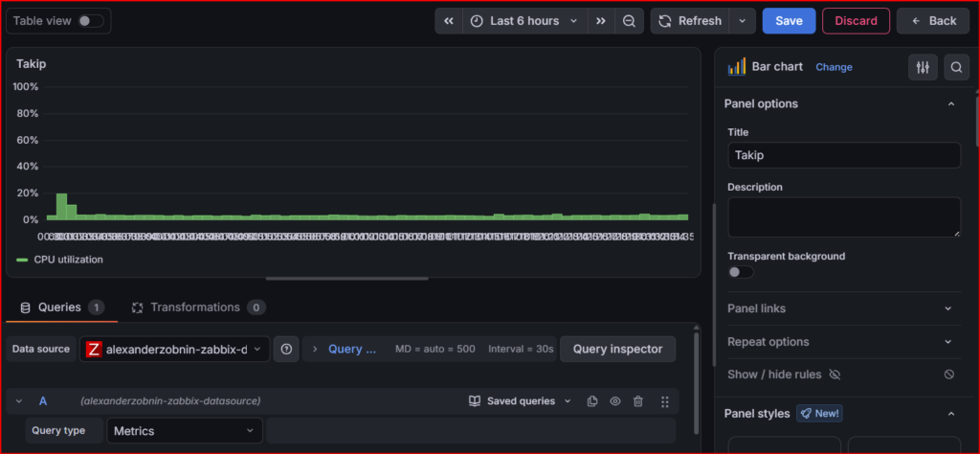
Task: Delete query A with trash icon
Action: click(x=637, y=401)
